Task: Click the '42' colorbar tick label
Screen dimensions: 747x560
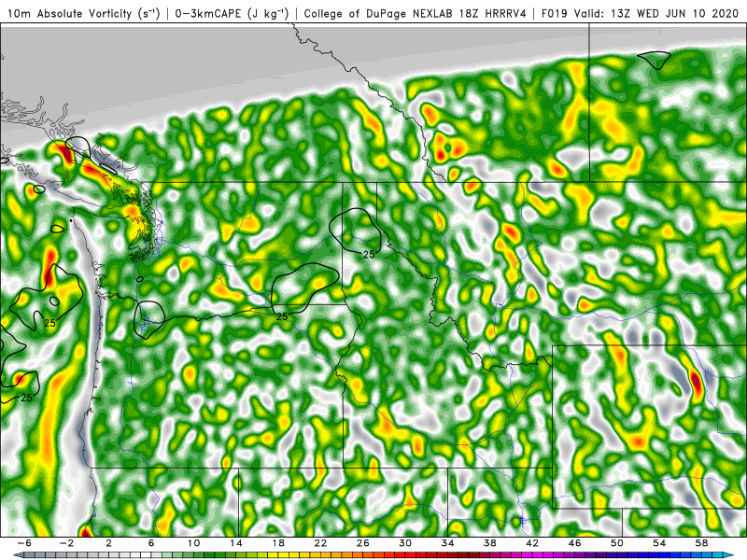Action: [532, 543]
